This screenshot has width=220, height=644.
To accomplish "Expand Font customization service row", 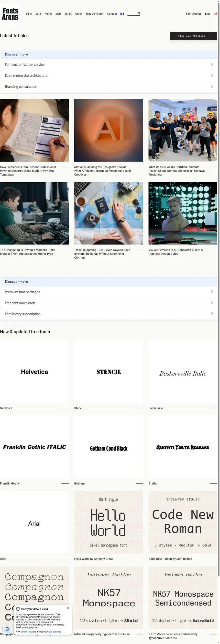I will coord(109,65).
